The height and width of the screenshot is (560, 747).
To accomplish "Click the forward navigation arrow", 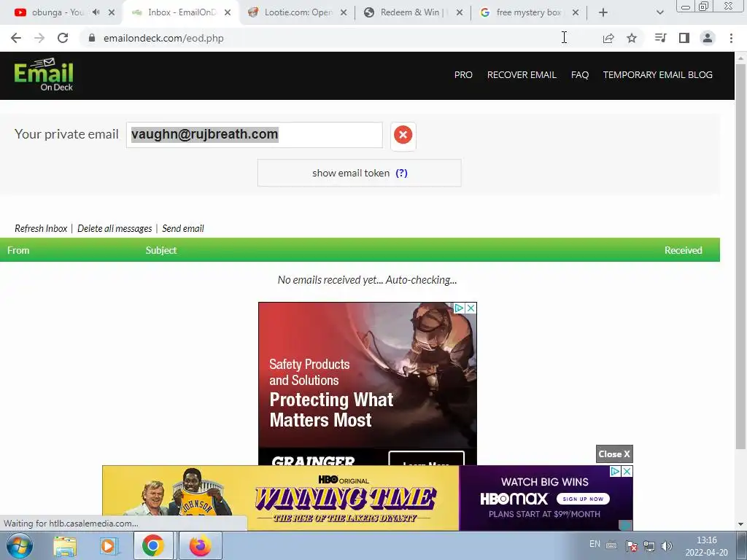I will [x=39, y=38].
